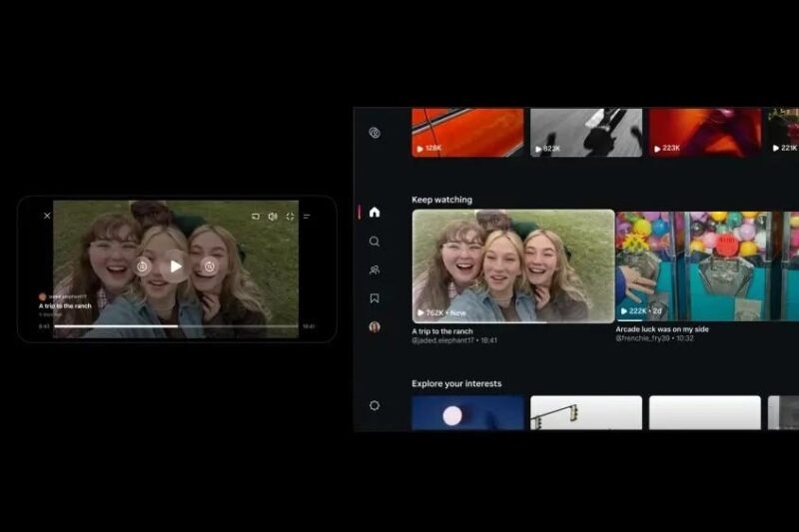Open the phone player's more options menu icon

point(307,217)
